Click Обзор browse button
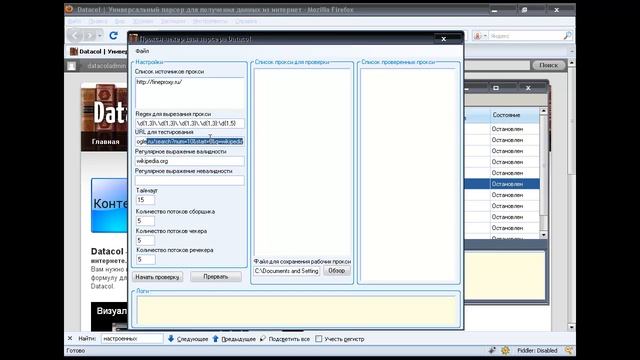 click(337, 271)
